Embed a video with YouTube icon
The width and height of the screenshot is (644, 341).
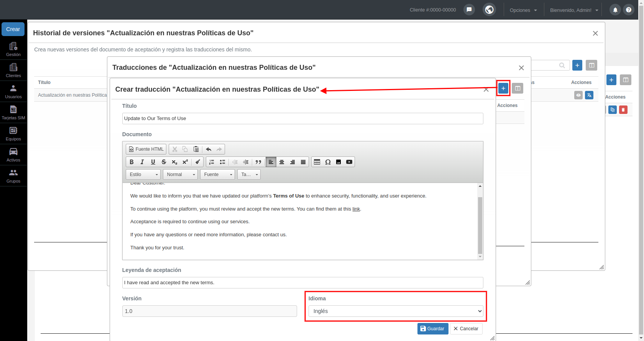point(349,162)
